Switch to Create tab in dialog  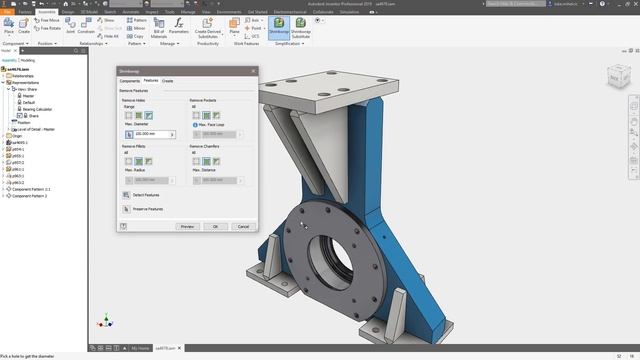[x=167, y=81]
